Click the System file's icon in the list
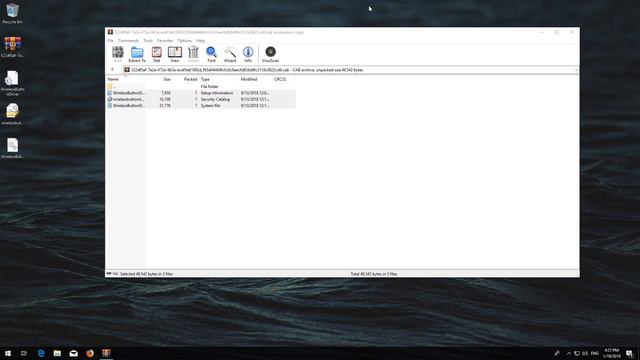The height and width of the screenshot is (360, 640). pos(109,105)
